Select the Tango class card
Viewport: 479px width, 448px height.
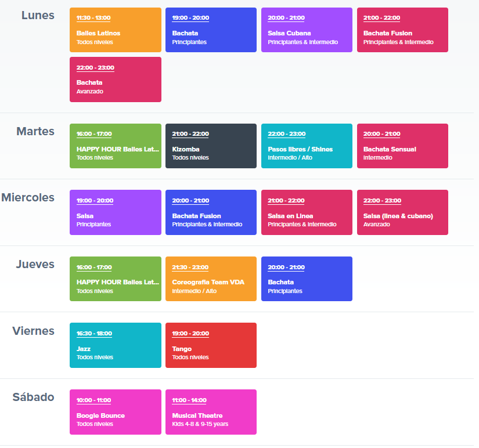(x=211, y=345)
